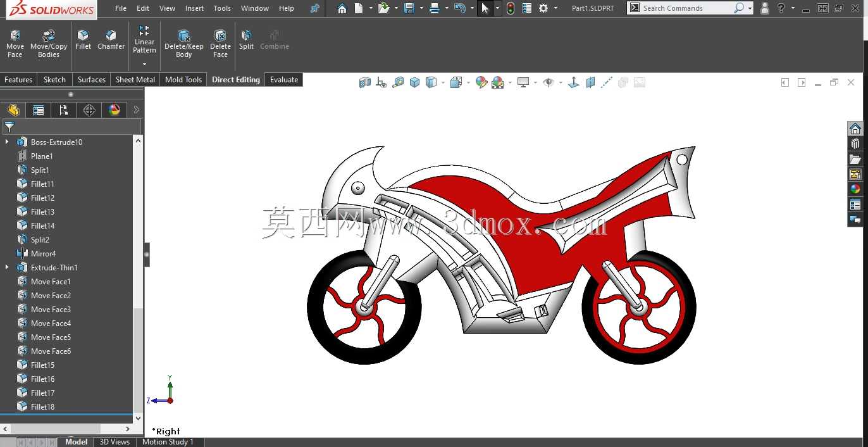Switch to the Mold Tools tab
868x447 pixels.
[183, 80]
